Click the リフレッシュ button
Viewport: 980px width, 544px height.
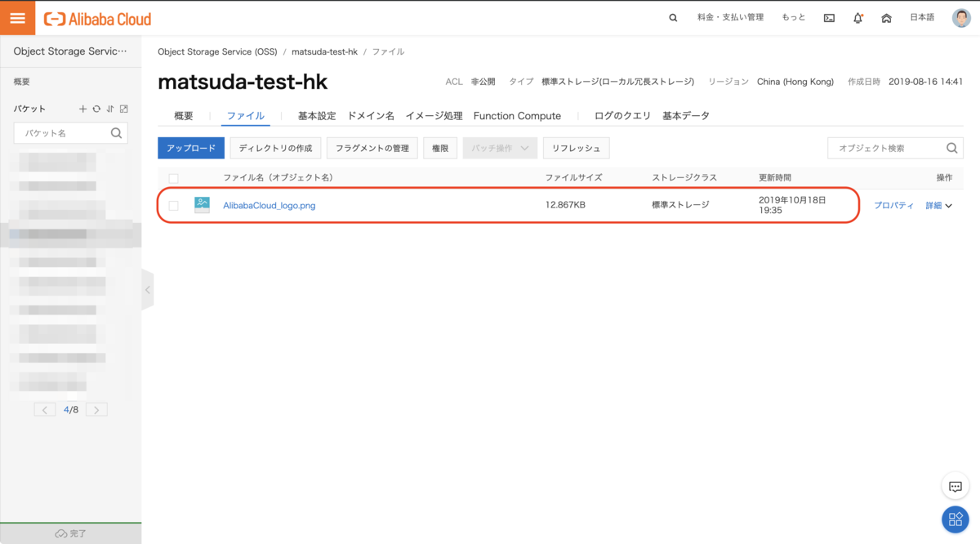click(x=576, y=148)
